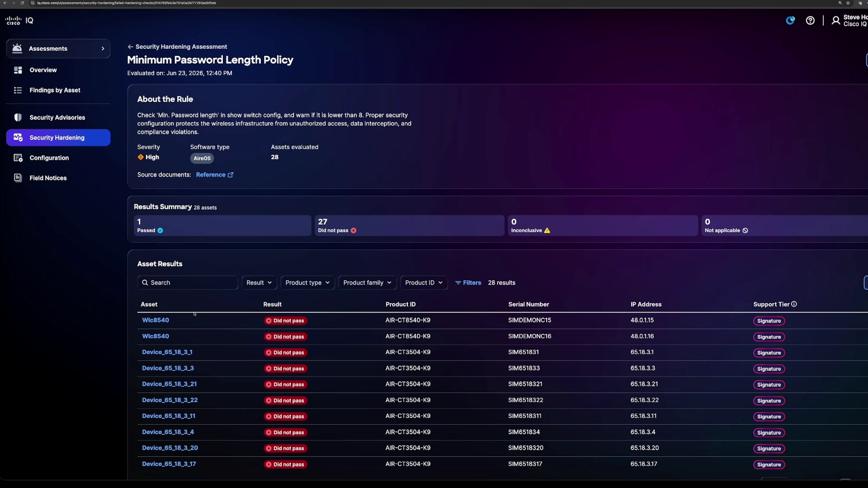Image resolution: width=868 pixels, height=488 pixels.
Task: Click the Filters funnel icon
Action: [x=458, y=283]
